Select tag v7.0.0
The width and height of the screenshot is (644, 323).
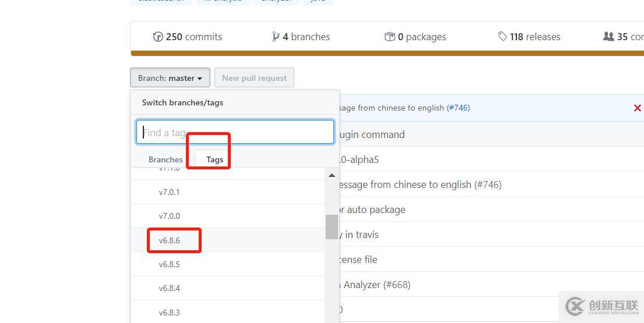(228, 216)
